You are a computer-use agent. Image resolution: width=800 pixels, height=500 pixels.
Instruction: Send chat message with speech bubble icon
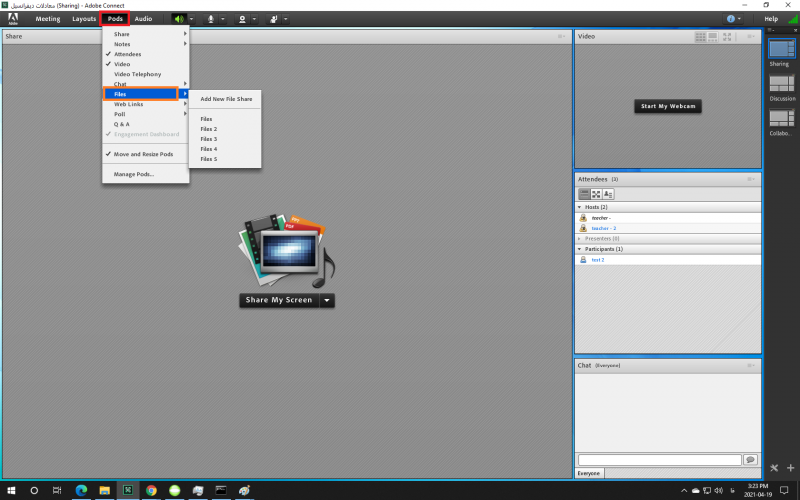(750, 460)
